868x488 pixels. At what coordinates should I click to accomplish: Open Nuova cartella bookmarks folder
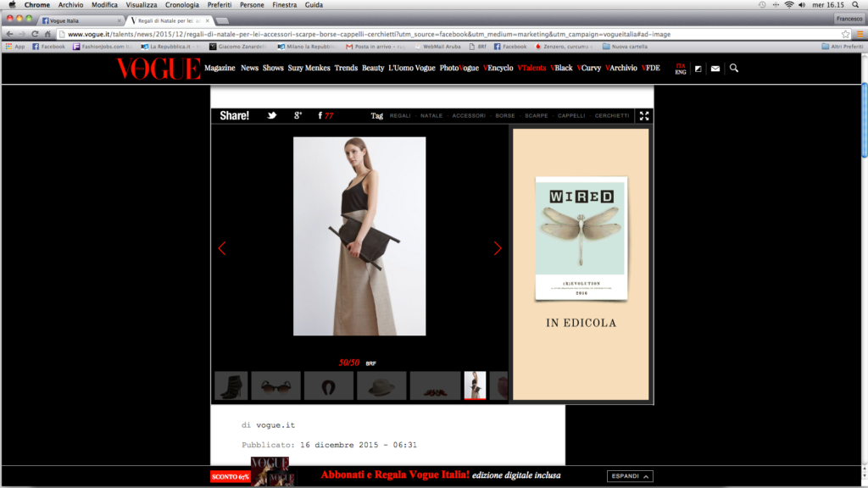pos(625,47)
